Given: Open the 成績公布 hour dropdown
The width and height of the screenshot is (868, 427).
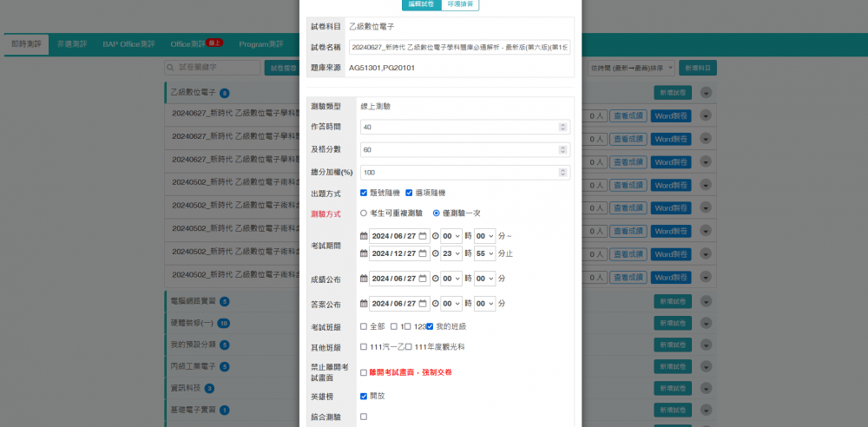Looking at the screenshot, I should 450,279.
